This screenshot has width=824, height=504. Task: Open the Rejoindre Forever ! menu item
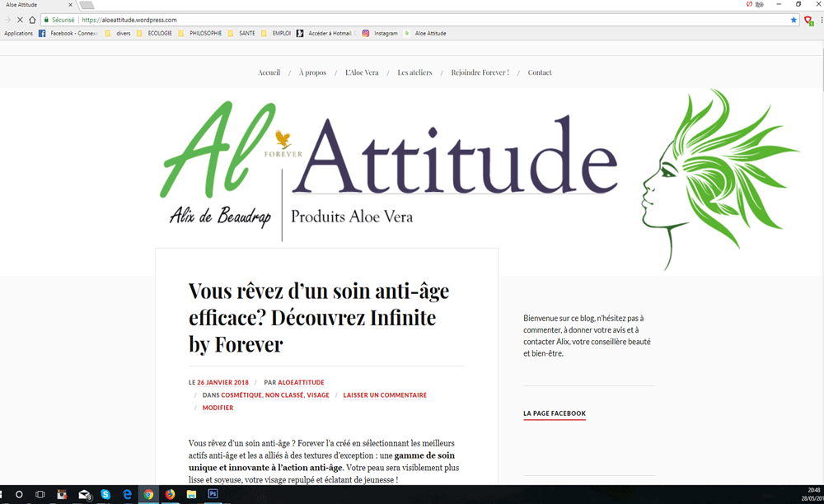click(x=480, y=72)
